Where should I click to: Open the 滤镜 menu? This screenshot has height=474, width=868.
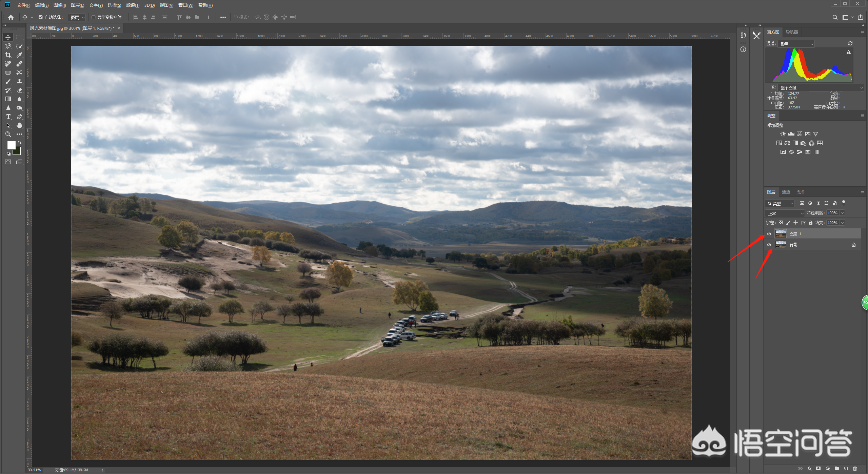coord(132,5)
